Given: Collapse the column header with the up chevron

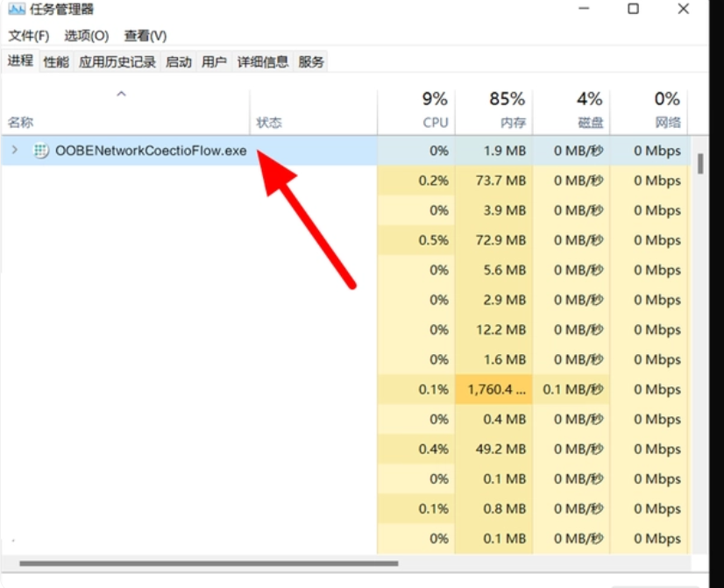Looking at the screenshot, I should [x=122, y=94].
